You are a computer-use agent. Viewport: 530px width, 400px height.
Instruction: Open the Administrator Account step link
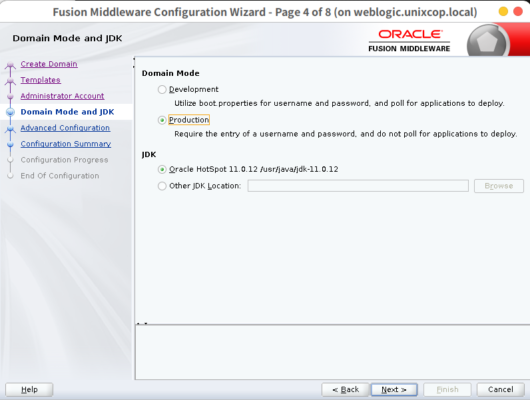tap(62, 96)
